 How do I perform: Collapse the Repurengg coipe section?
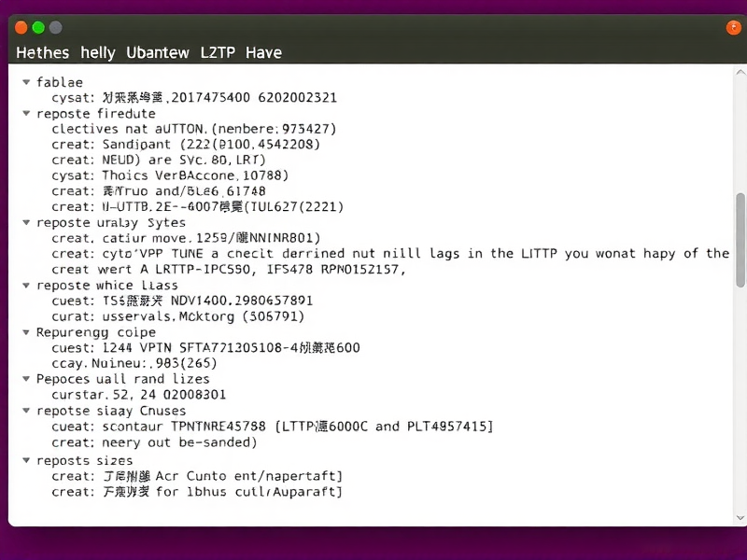(x=25, y=331)
